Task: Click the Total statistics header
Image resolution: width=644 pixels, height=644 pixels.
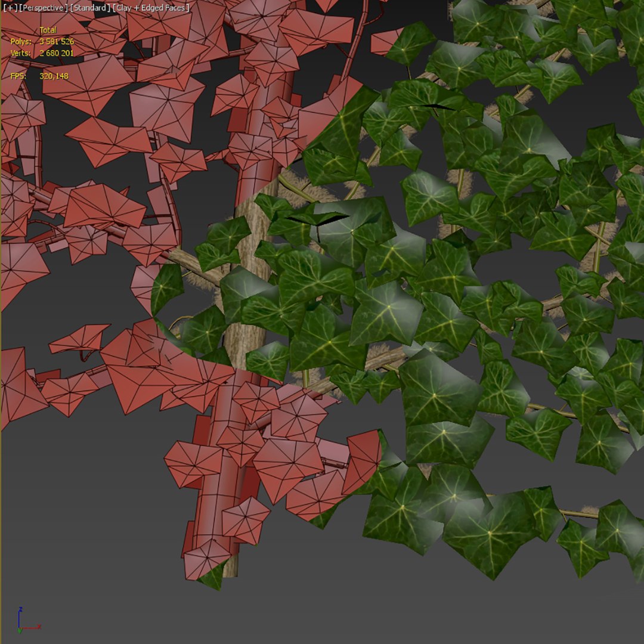Action: point(48,30)
